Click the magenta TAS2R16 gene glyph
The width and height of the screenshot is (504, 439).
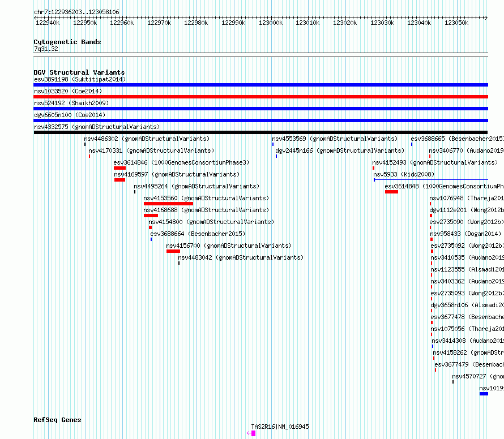tap(251, 433)
